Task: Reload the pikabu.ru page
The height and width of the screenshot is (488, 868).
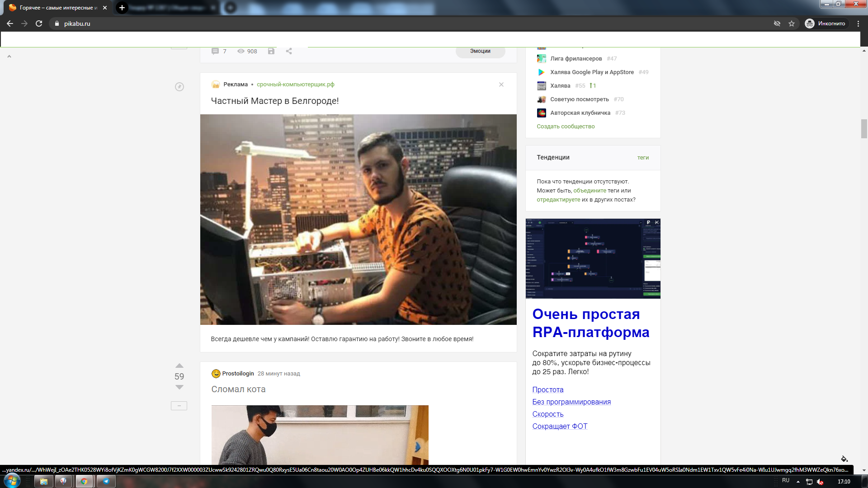Action: (x=39, y=23)
